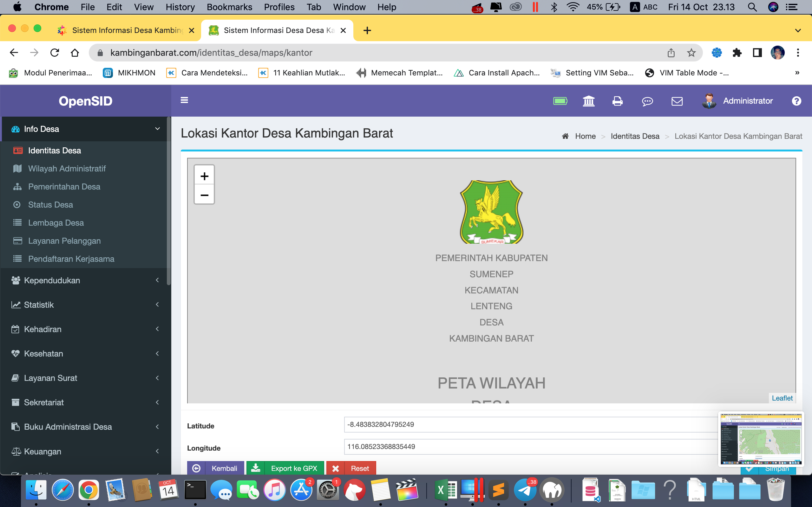Toggle the sidebar with the hamburger icon
This screenshot has height=507, width=812.
click(184, 100)
